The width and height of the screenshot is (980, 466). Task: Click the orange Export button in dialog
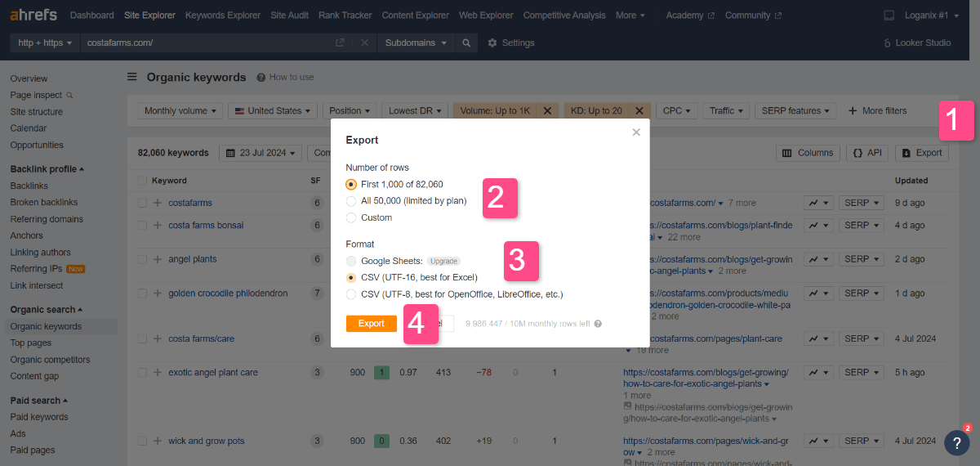(x=372, y=324)
